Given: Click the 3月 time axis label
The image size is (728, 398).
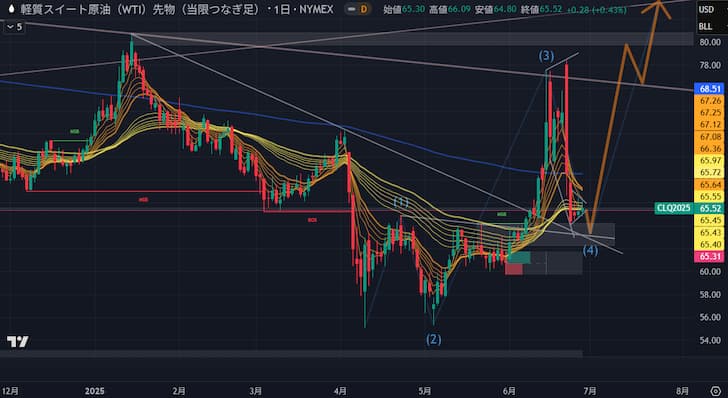Looking at the screenshot, I should 255,391.
